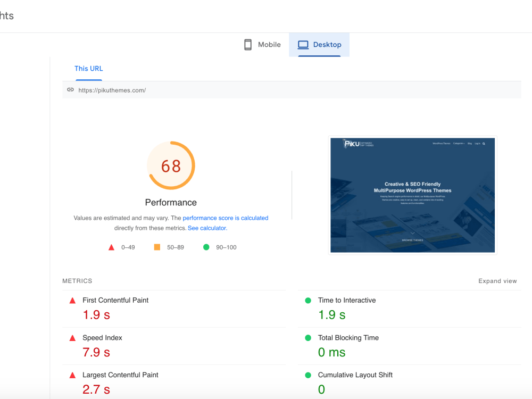The height and width of the screenshot is (399, 532).
Task: Click the red triangle beside Largest Contentful Paint
Action: 72,375
